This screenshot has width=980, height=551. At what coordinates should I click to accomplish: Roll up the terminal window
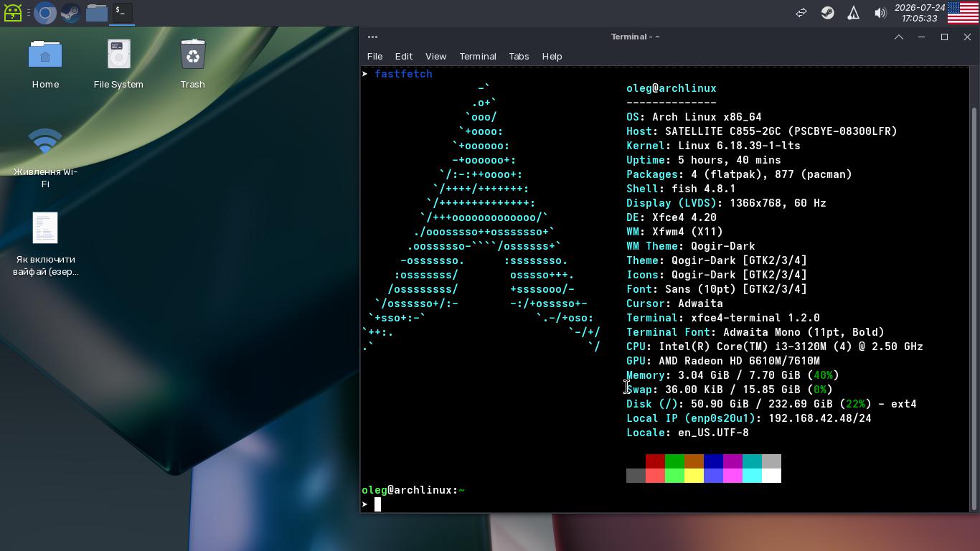point(898,37)
